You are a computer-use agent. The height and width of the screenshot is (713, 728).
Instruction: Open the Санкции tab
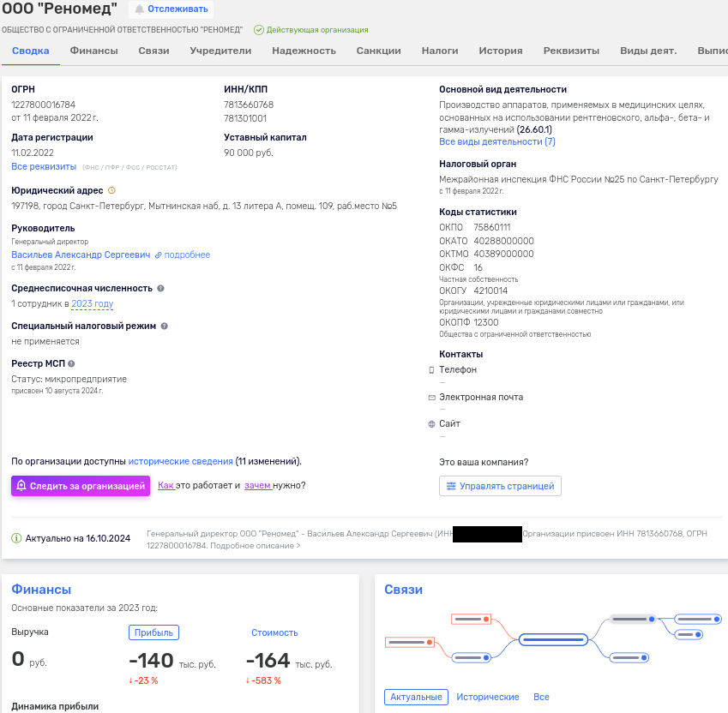click(379, 51)
